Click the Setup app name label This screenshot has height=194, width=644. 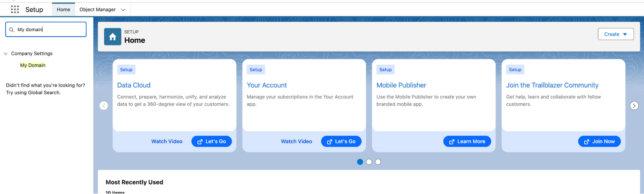[34, 10]
